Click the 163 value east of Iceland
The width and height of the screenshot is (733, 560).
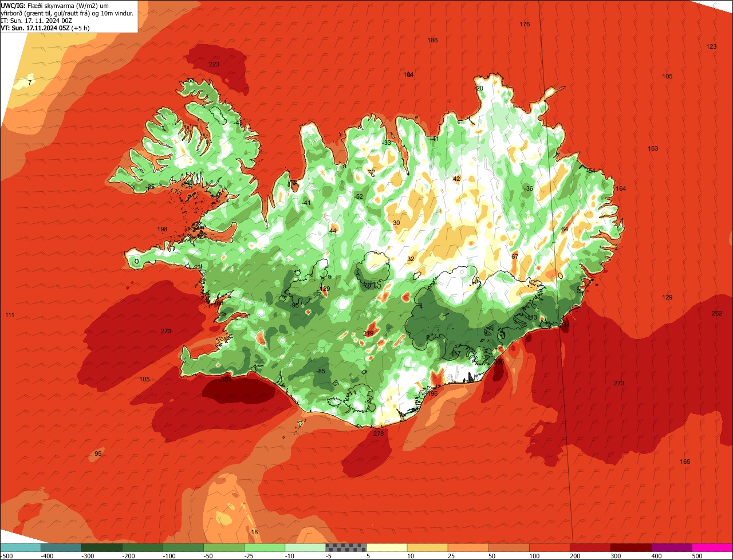(653, 148)
